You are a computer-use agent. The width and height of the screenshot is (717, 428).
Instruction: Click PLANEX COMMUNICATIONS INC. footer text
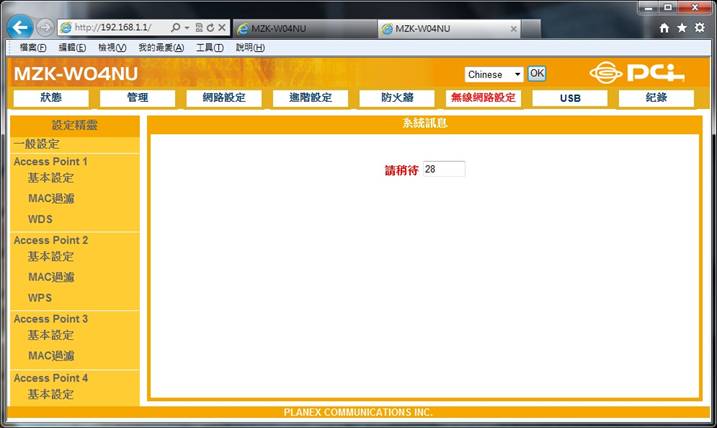(358, 412)
